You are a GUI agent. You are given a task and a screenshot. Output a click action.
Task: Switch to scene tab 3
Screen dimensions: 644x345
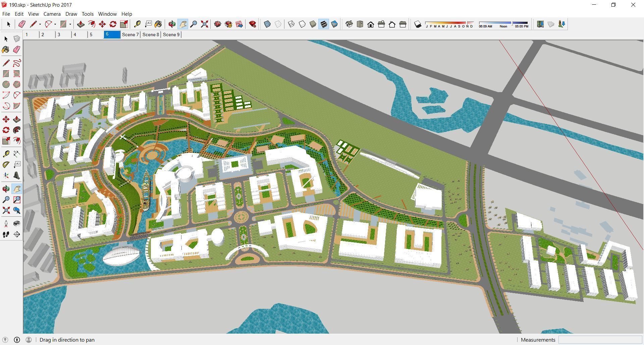coord(63,34)
